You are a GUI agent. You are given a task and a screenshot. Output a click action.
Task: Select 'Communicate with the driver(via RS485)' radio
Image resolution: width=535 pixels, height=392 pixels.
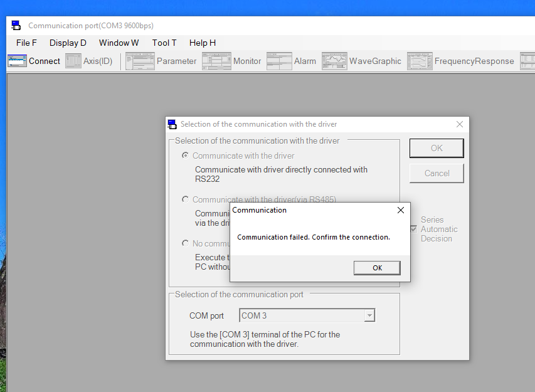[185, 199]
